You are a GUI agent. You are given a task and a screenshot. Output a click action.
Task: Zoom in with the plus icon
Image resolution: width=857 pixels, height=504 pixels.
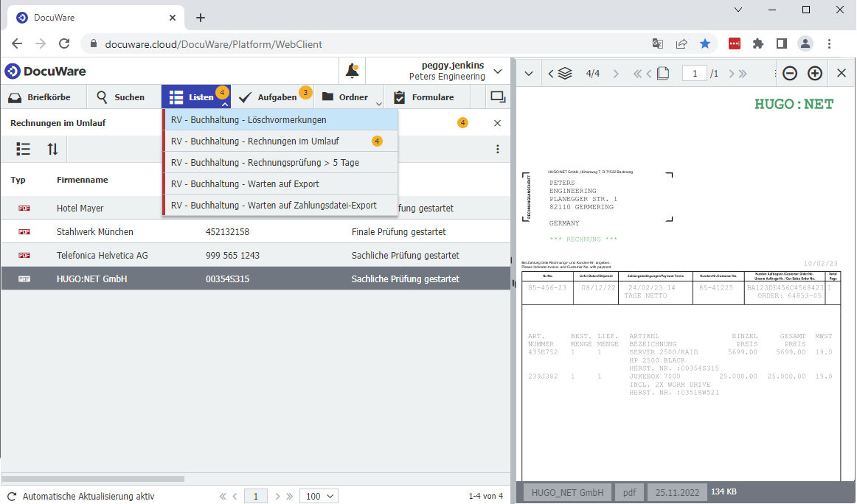click(815, 73)
